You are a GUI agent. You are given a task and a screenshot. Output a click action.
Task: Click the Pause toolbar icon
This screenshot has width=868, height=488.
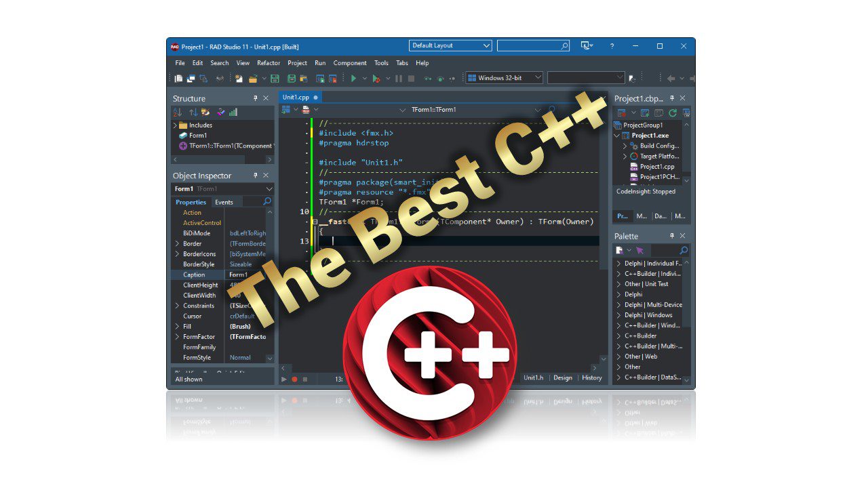click(399, 79)
